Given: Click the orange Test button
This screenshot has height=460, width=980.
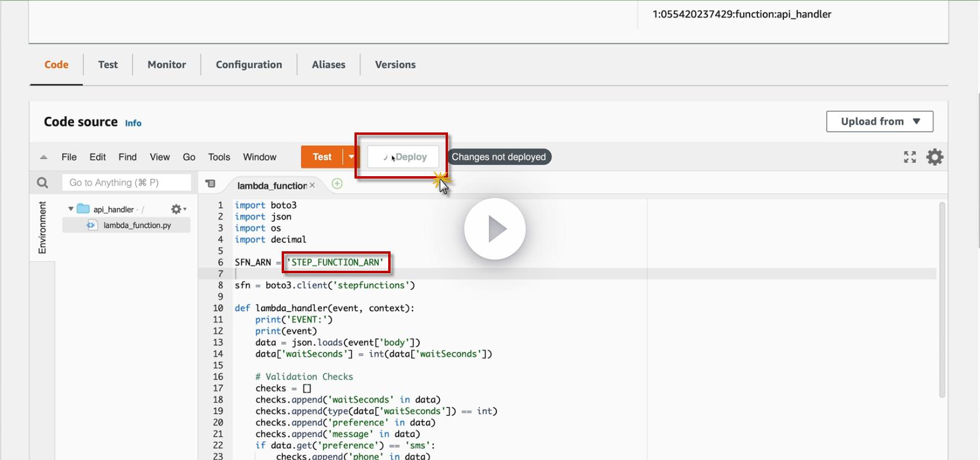Looking at the screenshot, I should click(322, 157).
